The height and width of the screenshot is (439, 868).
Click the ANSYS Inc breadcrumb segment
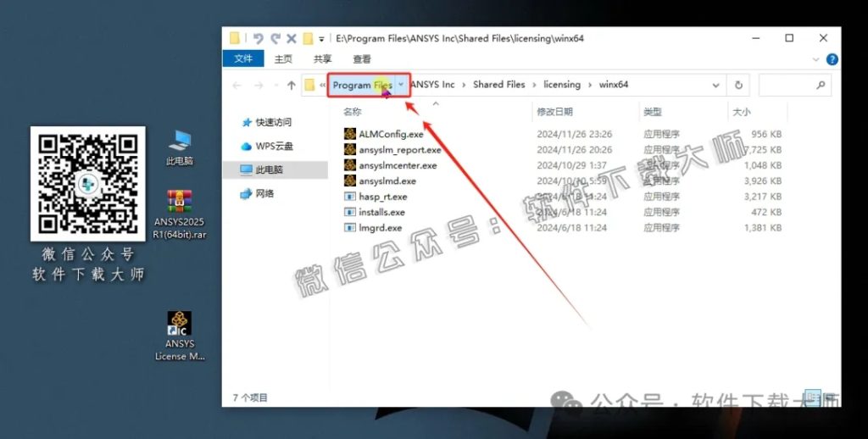pos(432,85)
